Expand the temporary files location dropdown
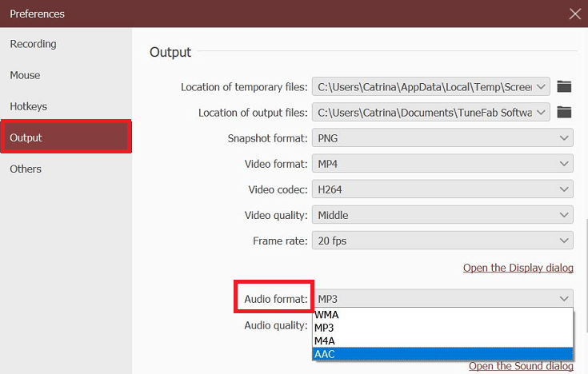The height and width of the screenshot is (374, 588). (542, 86)
